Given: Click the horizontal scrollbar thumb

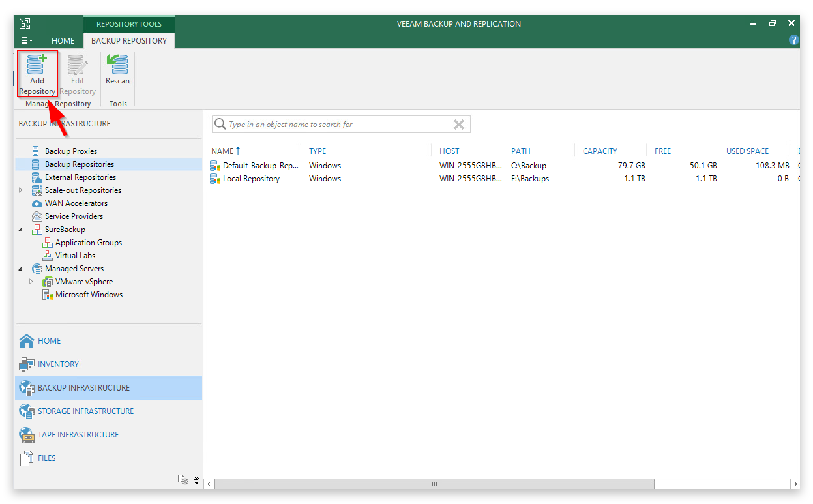Looking at the screenshot, I should (x=434, y=484).
